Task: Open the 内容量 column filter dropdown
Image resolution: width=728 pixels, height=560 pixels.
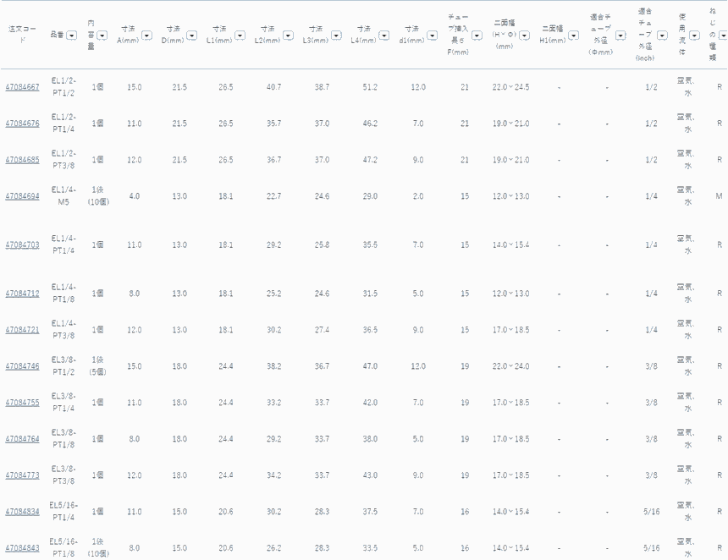Action: coord(102,36)
